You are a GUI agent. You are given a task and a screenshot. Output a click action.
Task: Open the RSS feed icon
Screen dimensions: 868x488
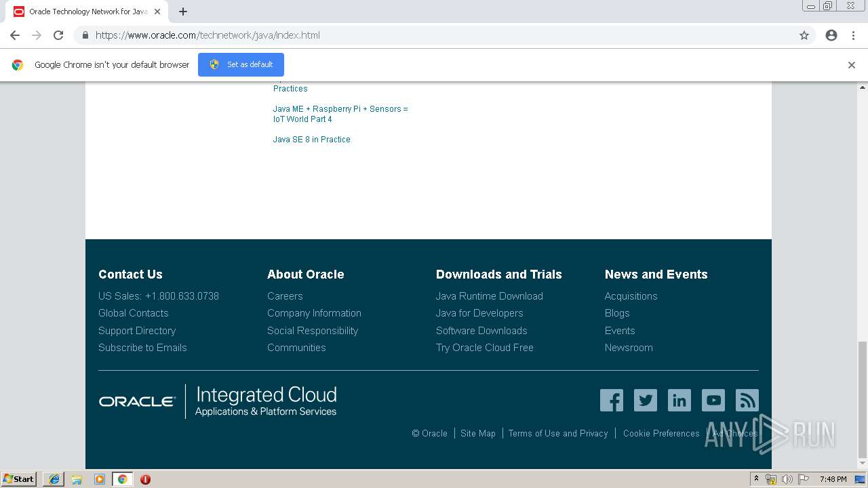(x=747, y=400)
